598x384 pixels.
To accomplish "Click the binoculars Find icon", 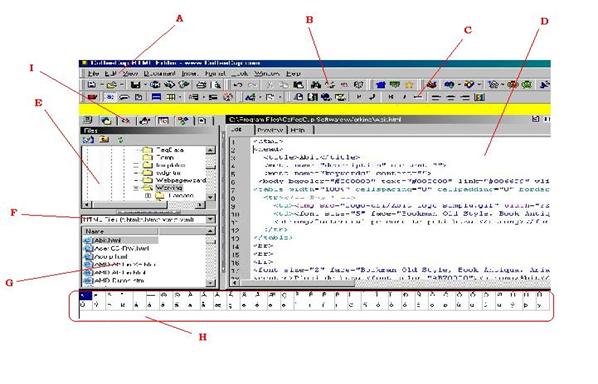I will point(316,85).
